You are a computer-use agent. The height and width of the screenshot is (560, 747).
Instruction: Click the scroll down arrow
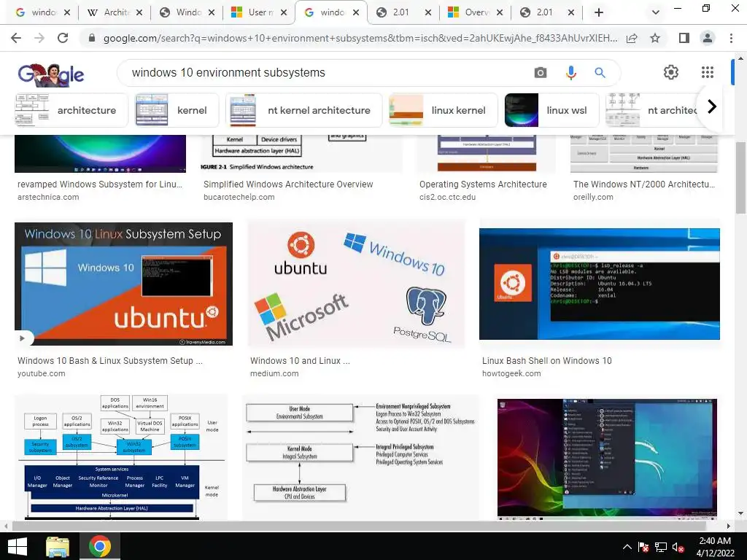[740, 514]
